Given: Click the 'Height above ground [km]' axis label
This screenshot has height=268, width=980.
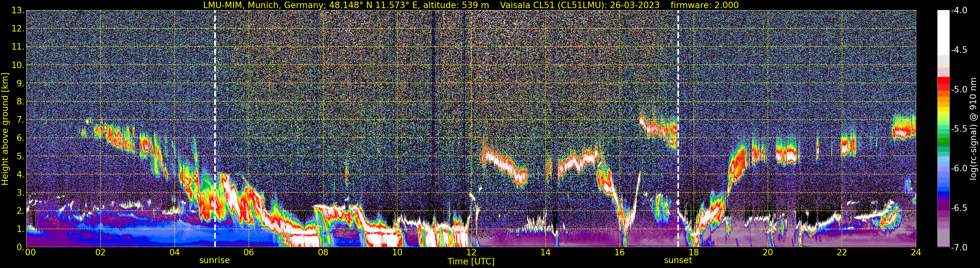Looking at the screenshot, I should [5, 129].
